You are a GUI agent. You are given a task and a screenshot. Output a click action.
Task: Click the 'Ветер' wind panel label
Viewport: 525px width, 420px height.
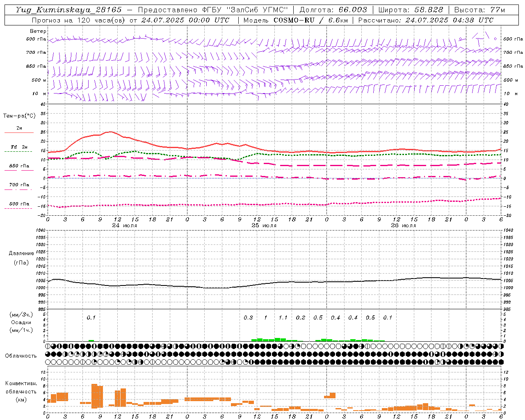pos(38,31)
